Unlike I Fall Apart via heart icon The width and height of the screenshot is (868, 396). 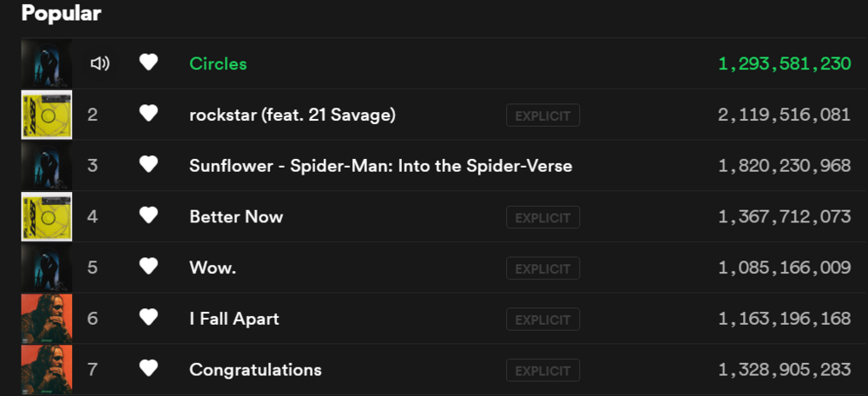pyautogui.click(x=148, y=317)
